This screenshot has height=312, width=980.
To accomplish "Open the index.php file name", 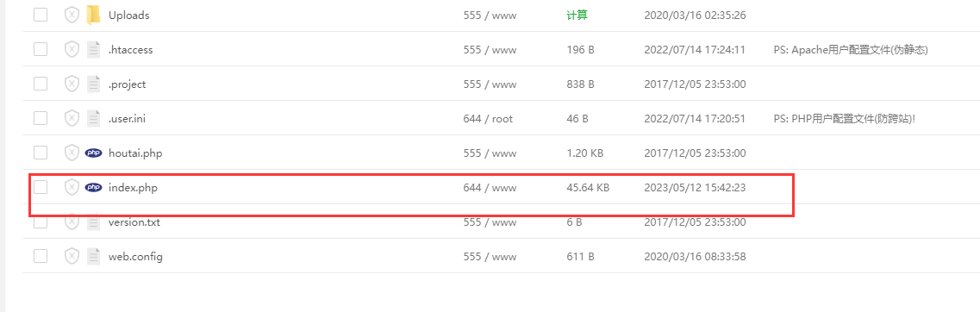I will tap(133, 188).
